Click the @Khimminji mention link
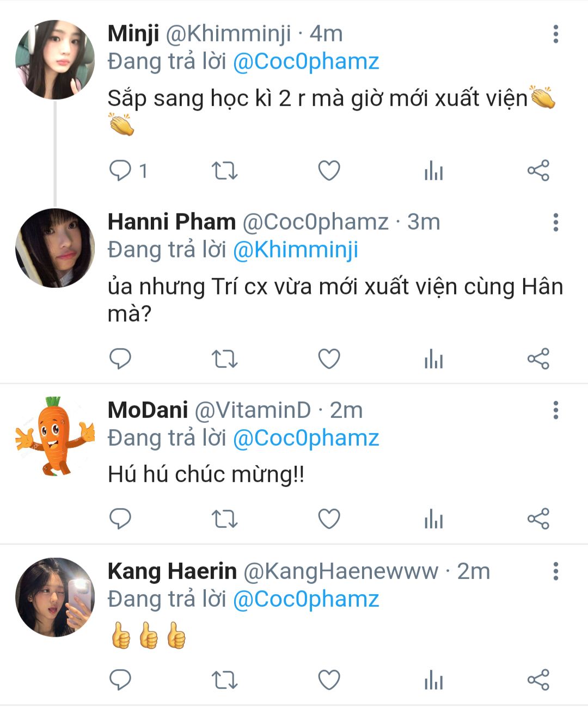This screenshot has height=708, width=588. pyautogui.click(x=296, y=250)
